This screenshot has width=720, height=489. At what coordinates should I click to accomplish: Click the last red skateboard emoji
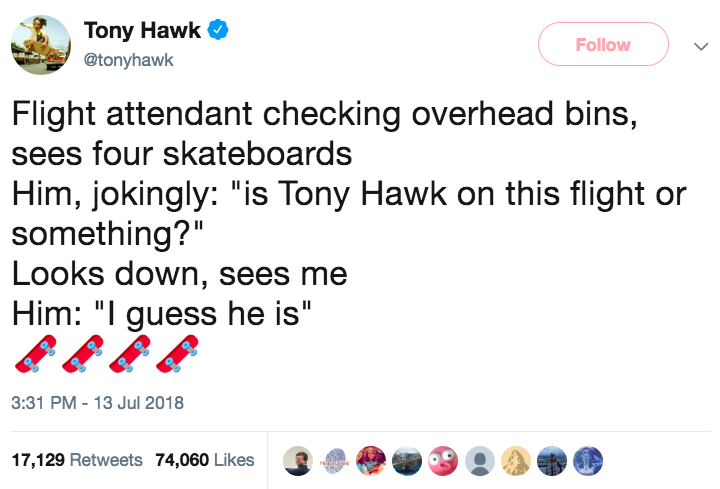[x=177, y=354]
